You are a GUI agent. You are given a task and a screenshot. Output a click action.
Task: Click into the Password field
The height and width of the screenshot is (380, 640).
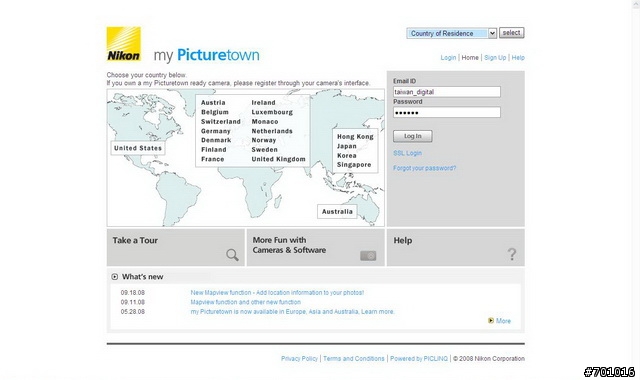coord(447,112)
